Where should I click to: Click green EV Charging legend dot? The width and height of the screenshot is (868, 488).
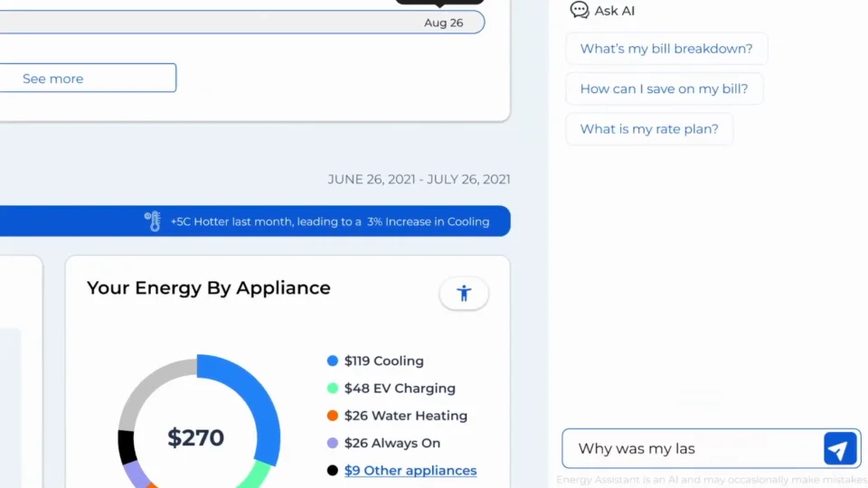[x=332, y=389]
